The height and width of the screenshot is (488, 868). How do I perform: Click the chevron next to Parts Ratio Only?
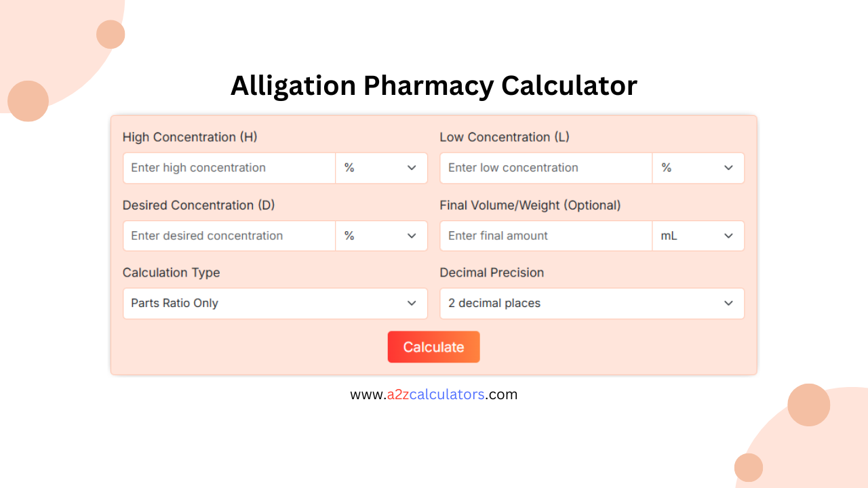click(x=412, y=303)
